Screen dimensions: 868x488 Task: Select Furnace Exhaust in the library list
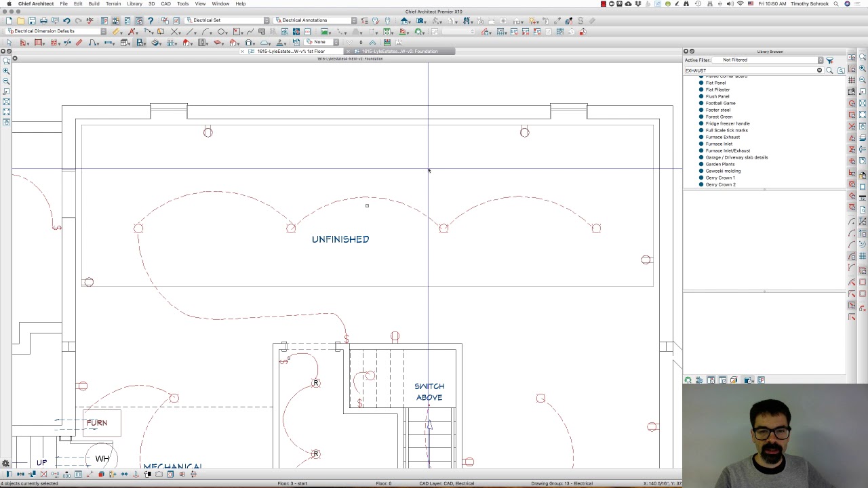coord(722,137)
